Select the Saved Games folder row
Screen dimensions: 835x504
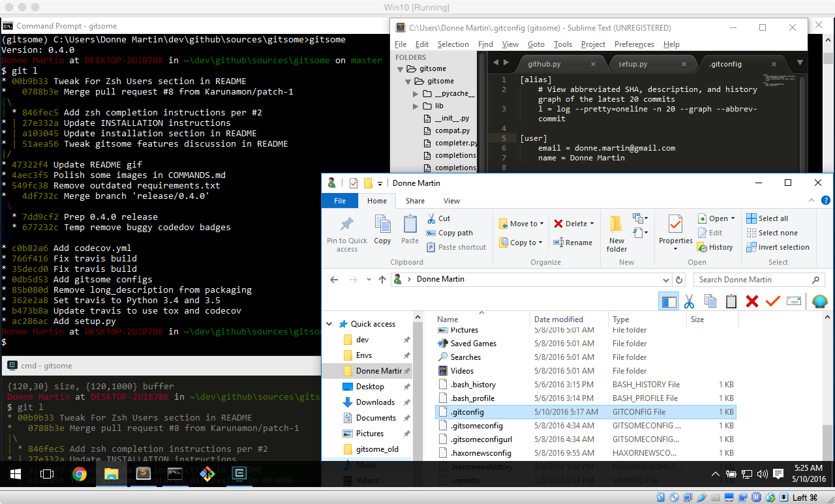pos(585,344)
